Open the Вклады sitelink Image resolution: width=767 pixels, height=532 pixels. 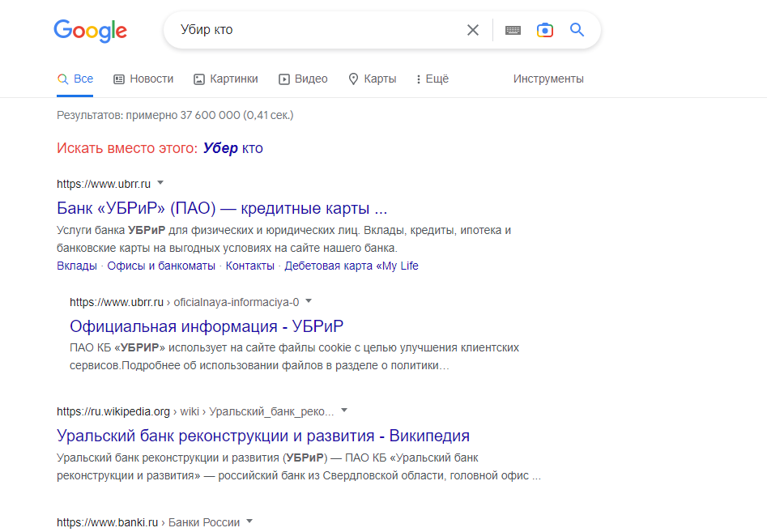point(77,266)
